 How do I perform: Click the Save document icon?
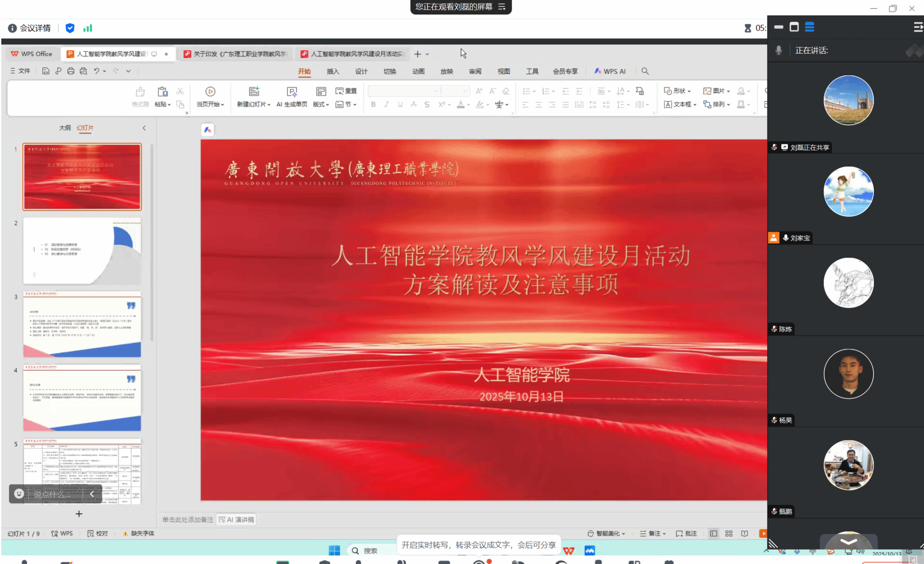(46, 71)
